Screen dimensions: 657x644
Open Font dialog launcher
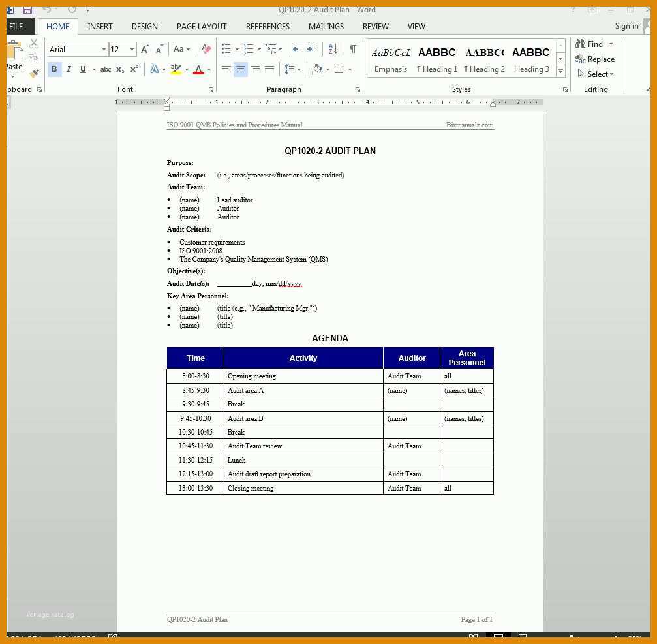(x=211, y=89)
